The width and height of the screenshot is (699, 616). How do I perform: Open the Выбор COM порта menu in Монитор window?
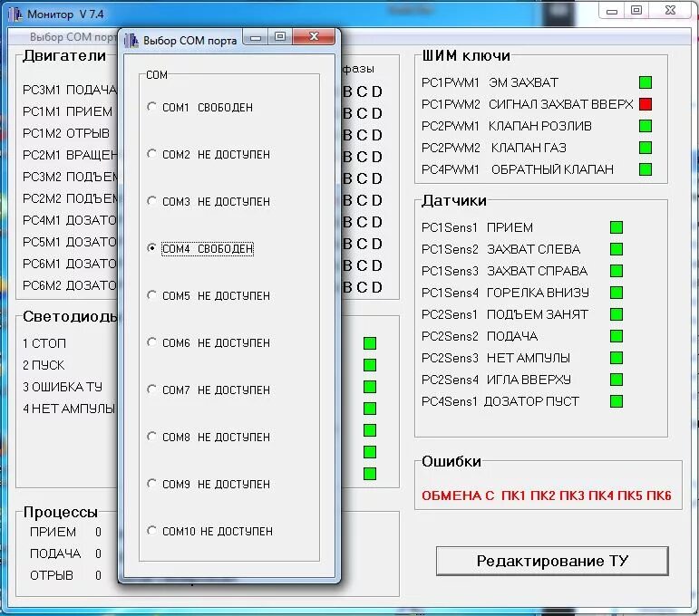click(72, 37)
